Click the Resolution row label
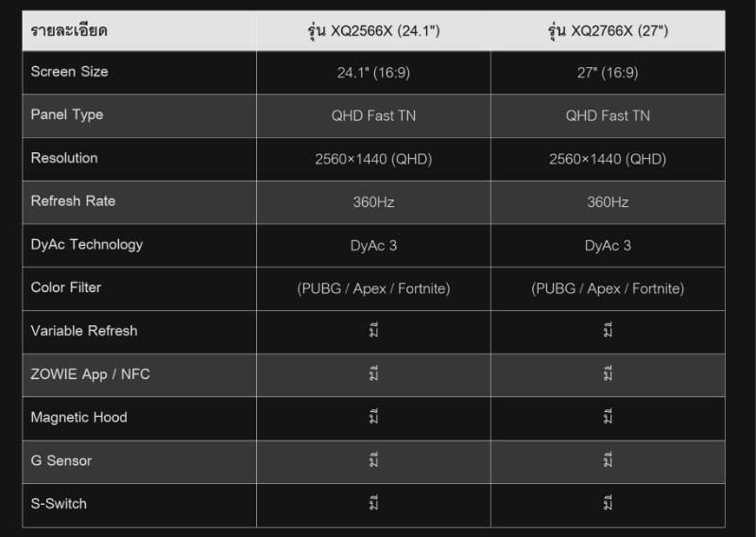Image resolution: width=756 pixels, height=537 pixels. coord(64,158)
